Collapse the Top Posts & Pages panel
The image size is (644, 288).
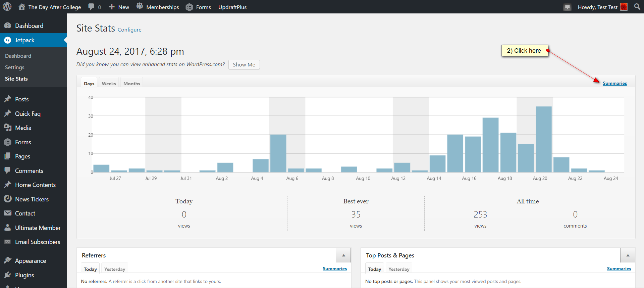tap(628, 255)
